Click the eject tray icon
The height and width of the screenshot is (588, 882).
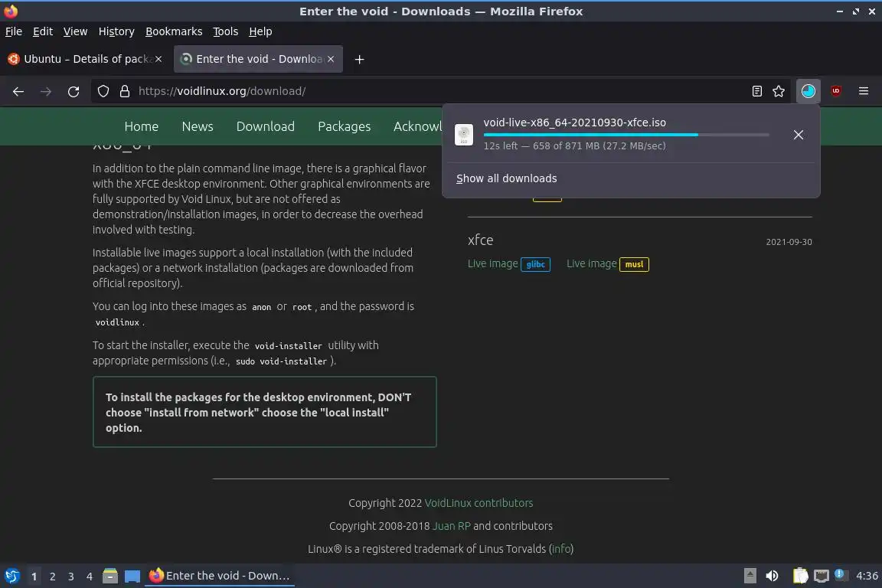click(x=750, y=575)
